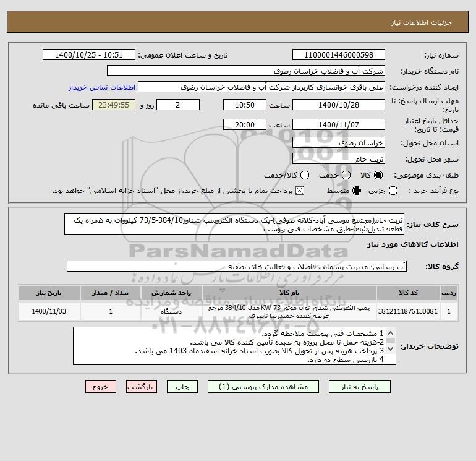Click buyer note line 3 about payment 1403
The height and width of the screenshot is (461, 476).
pyautogui.click(x=259, y=351)
